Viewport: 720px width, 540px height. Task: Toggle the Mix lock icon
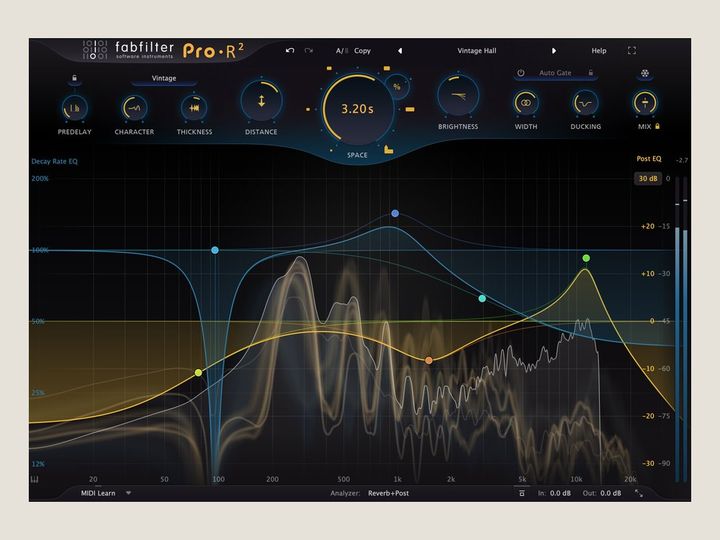pyautogui.click(x=657, y=126)
